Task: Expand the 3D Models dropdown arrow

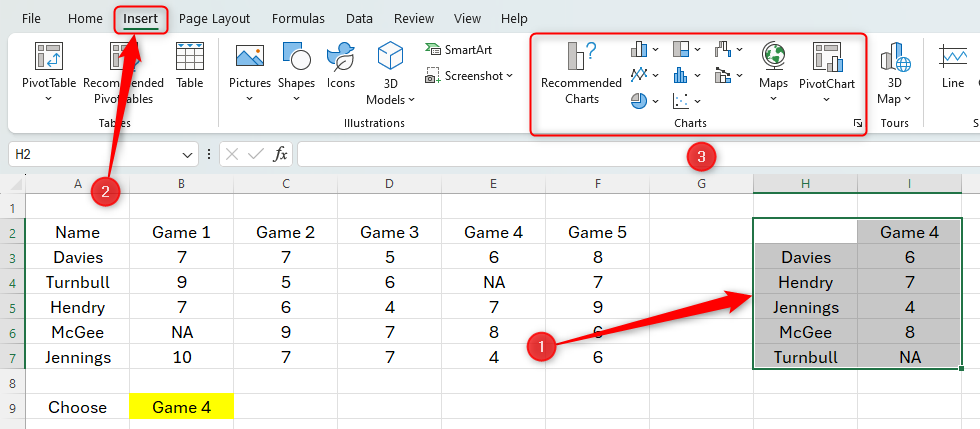Action: coord(411,99)
